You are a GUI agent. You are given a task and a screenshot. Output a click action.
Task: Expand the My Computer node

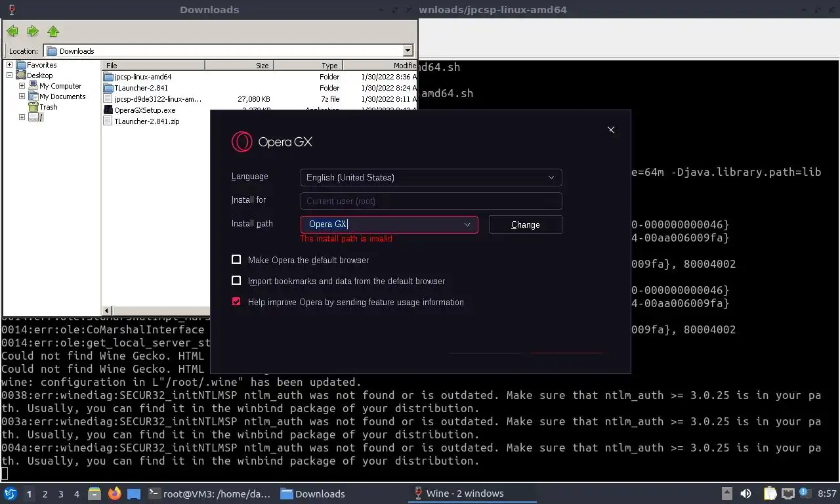point(22,86)
